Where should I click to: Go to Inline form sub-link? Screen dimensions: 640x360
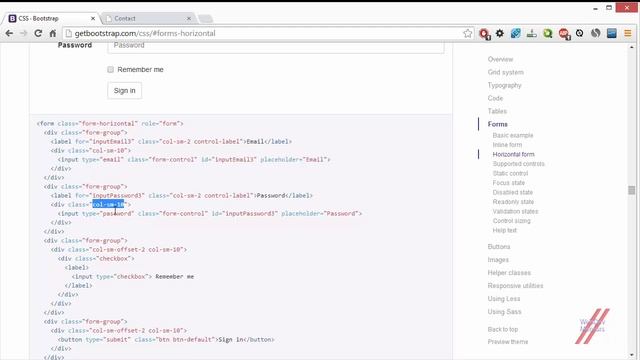coord(507,145)
